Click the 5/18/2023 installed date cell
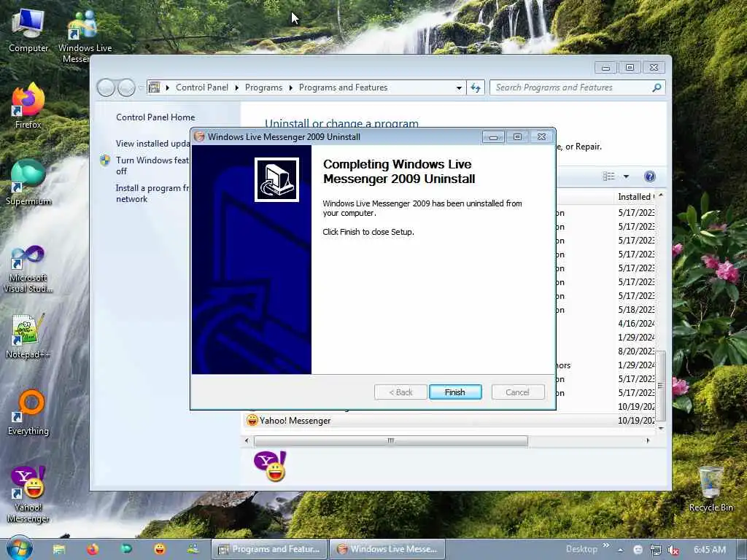The height and width of the screenshot is (560, 747). point(636,309)
